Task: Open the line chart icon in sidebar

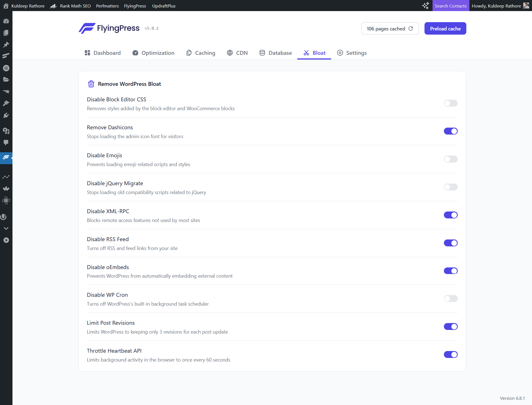Action: [6, 177]
